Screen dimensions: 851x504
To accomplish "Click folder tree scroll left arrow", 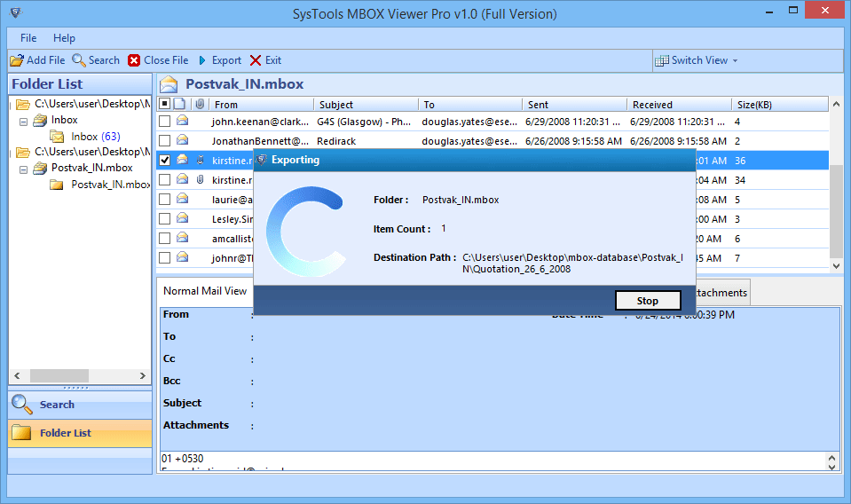I will (17, 375).
